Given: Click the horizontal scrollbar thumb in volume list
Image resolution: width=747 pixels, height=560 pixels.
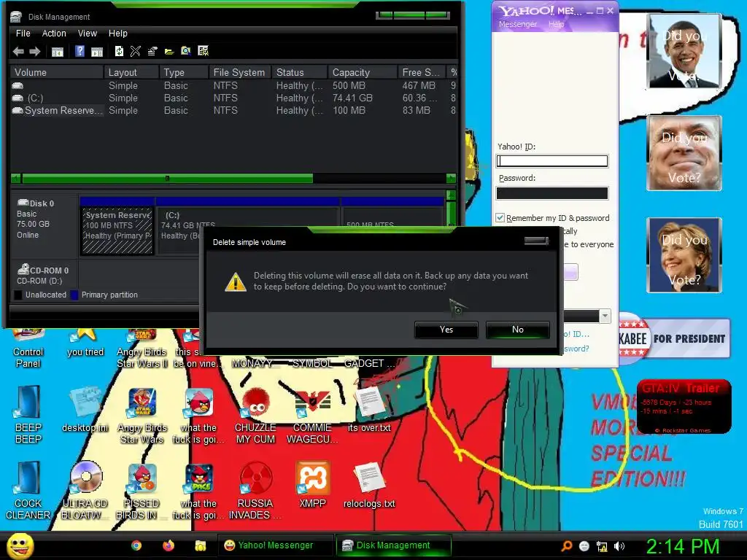Looking at the screenshot, I should coord(167,179).
